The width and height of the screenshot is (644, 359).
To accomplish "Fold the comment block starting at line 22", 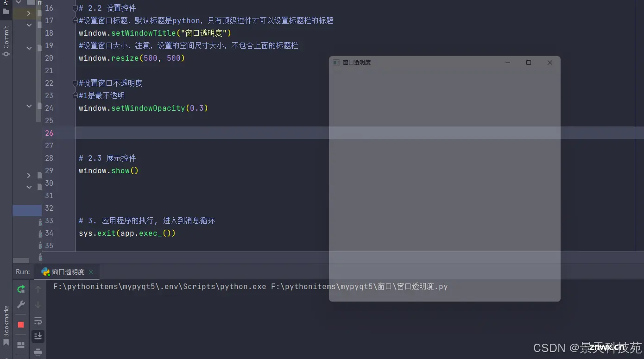I will (75, 83).
